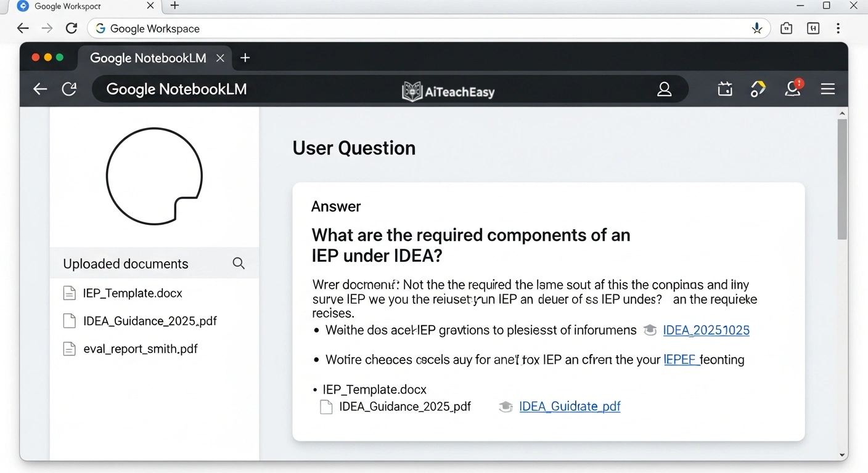Click the yellow traffic light of the inner window
The width and height of the screenshot is (868, 473).
pyautogui.click(x=48, y=57)
